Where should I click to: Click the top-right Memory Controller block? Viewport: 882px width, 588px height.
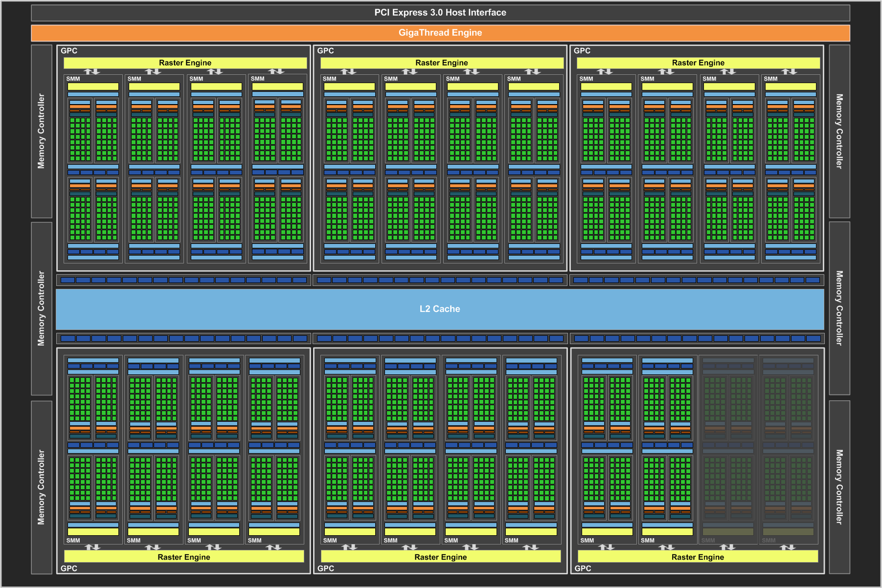839,131
